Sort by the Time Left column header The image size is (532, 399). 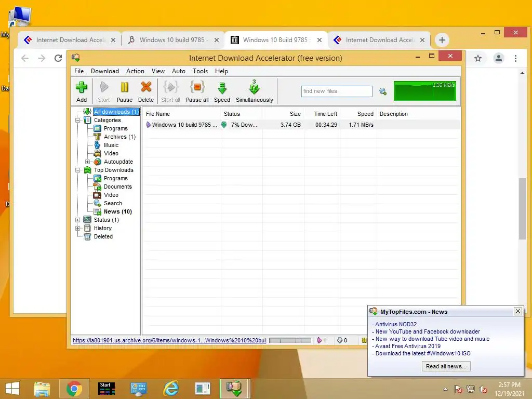[322, 114]
